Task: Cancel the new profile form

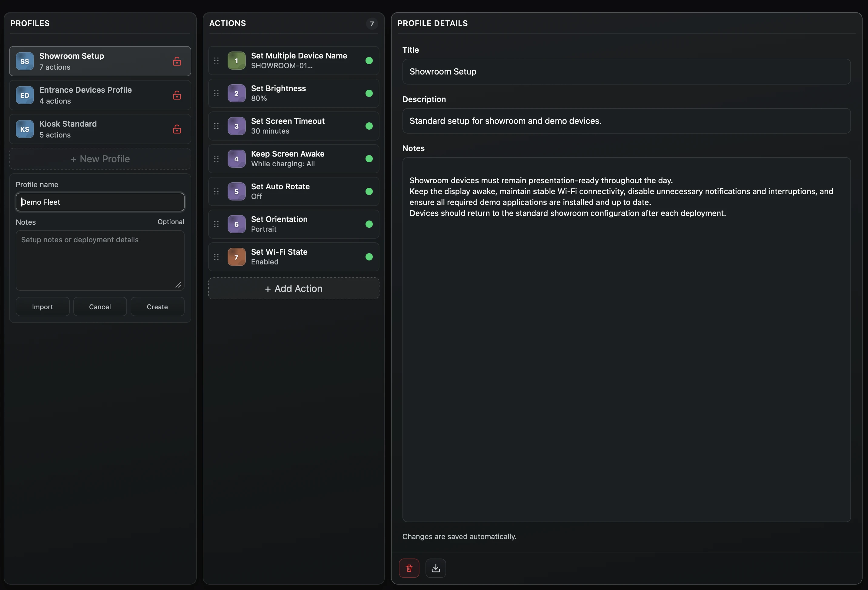Action: coord(100,307)
